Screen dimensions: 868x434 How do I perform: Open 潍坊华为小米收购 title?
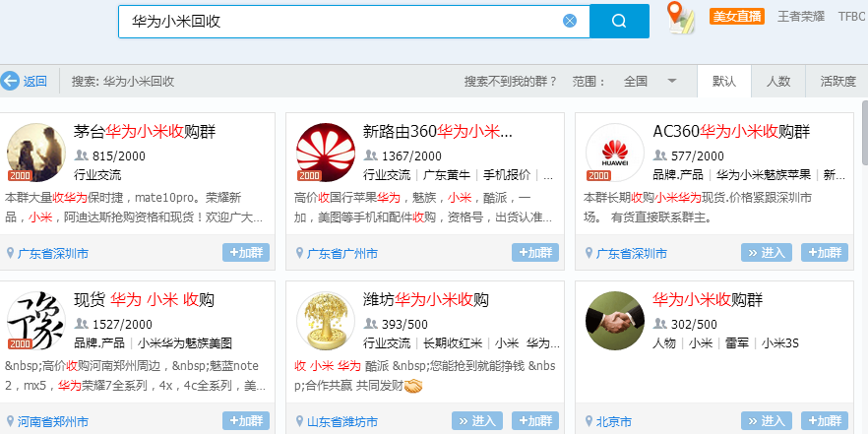426,300
